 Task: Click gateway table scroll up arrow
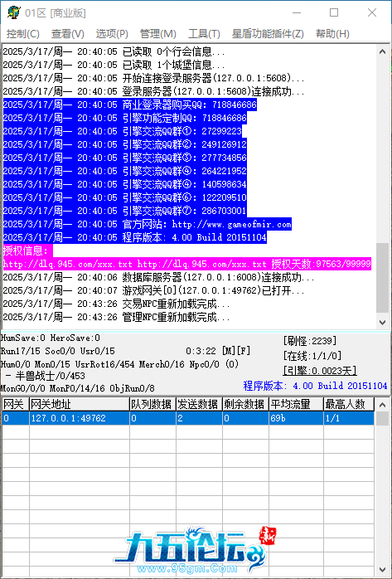[x=384, y=405]
